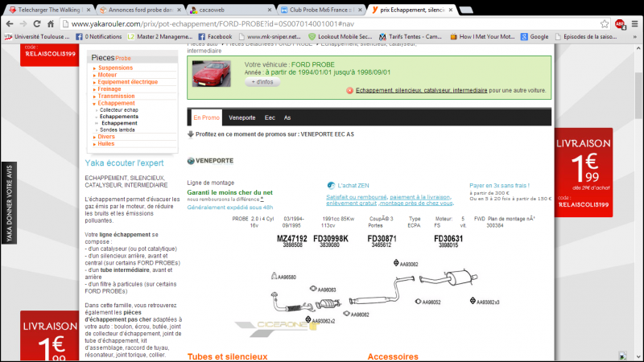
Task: Open the Payer en 3x sans frais link
Action: tap(499, 186)
